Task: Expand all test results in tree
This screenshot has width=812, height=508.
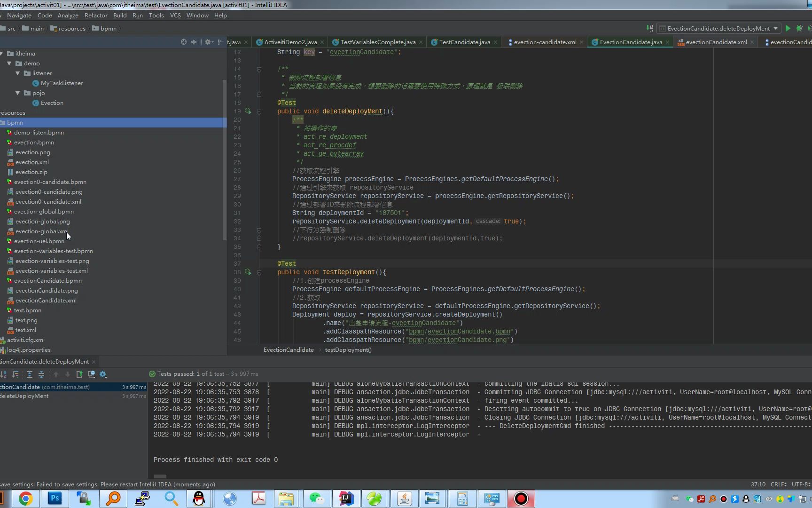Action: tap(30, 374)
